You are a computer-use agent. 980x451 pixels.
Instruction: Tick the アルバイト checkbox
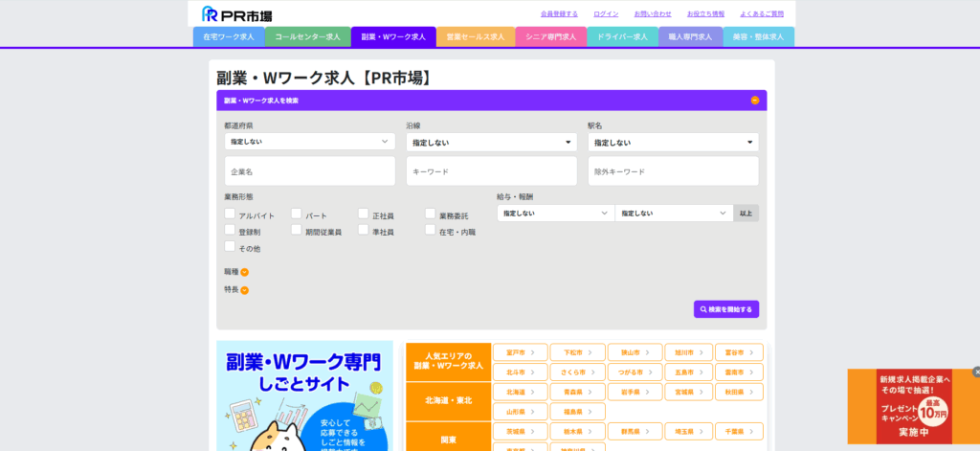coord(230,214)
